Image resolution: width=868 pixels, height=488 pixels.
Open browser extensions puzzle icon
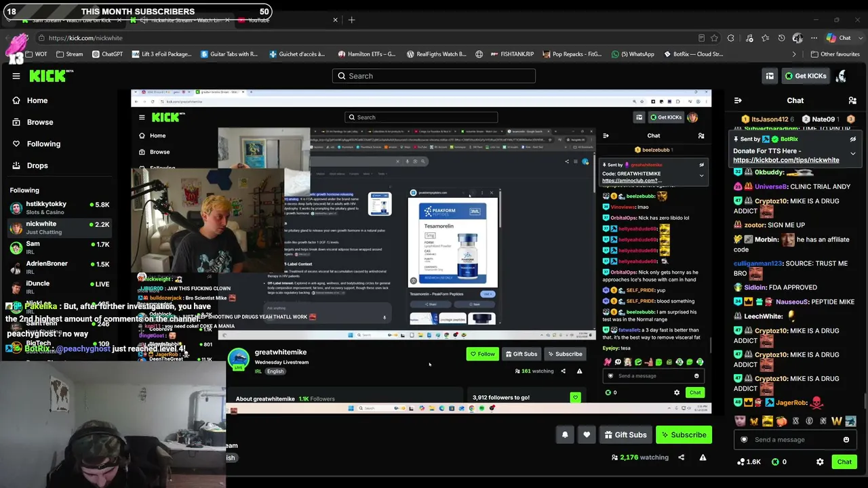(731, 38)
